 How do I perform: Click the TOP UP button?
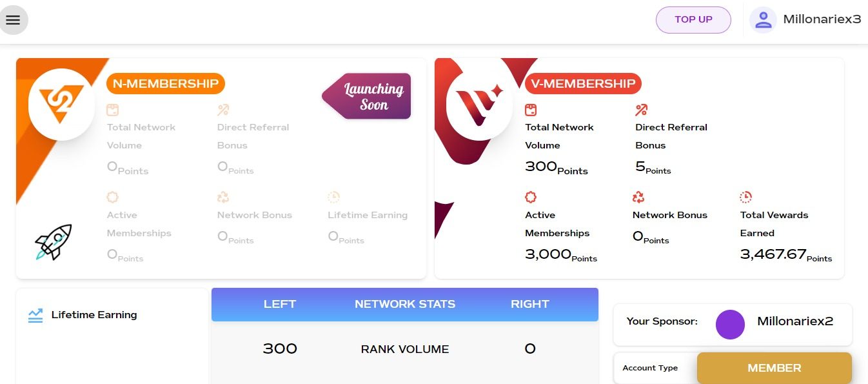(x=693, y=20)
